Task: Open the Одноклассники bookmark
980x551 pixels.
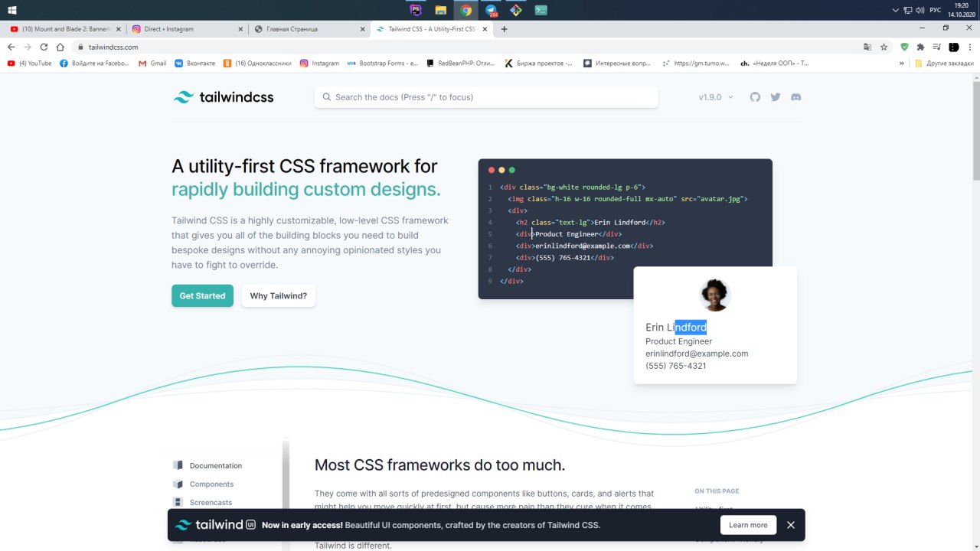Action: [257, 64]
